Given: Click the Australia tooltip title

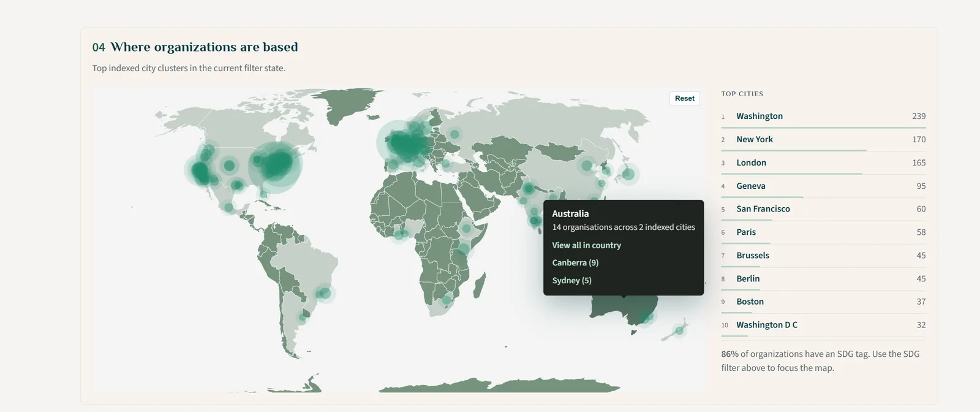Looking at the screenshot, I should pyautogui.click(x=570, y=213).
